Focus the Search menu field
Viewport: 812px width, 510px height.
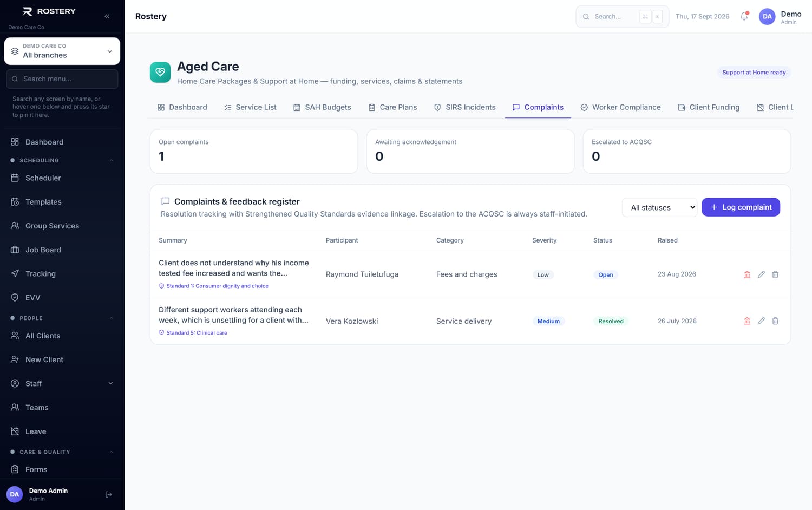62,79
